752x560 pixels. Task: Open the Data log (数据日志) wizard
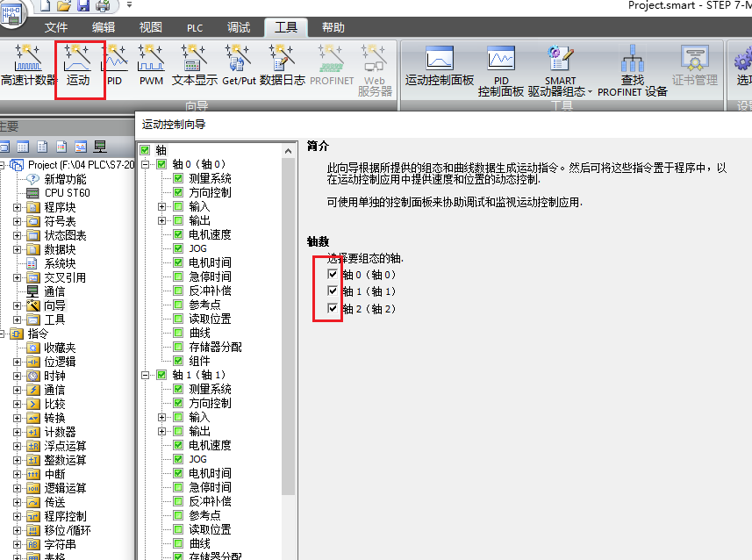tap(282, 65)
